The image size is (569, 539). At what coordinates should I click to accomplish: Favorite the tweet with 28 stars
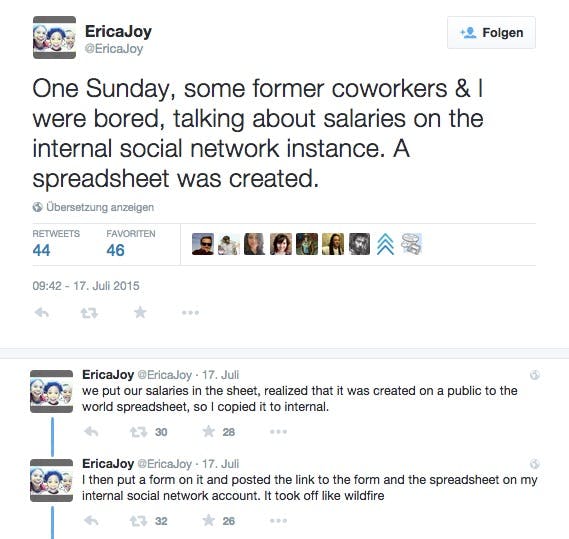[x=209, y=431]
